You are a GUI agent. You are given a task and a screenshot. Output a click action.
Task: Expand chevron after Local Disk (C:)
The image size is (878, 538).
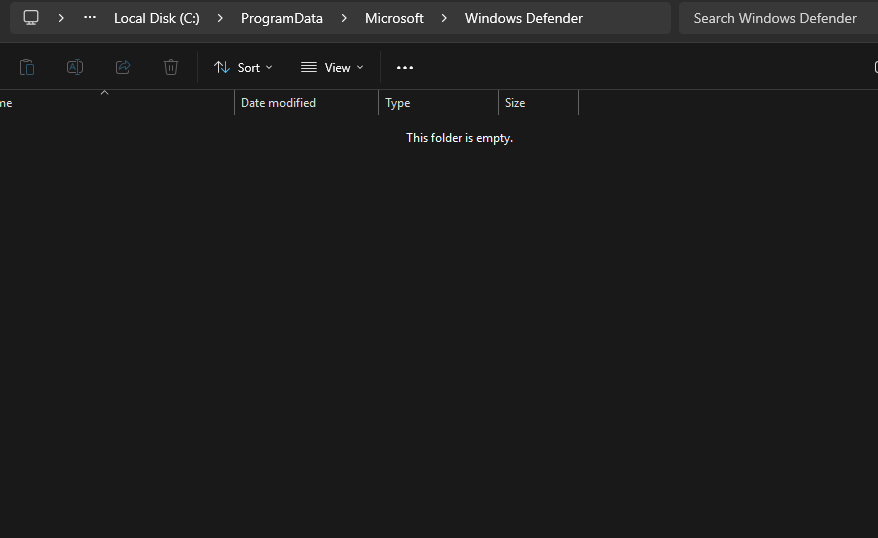click(220, 18)
